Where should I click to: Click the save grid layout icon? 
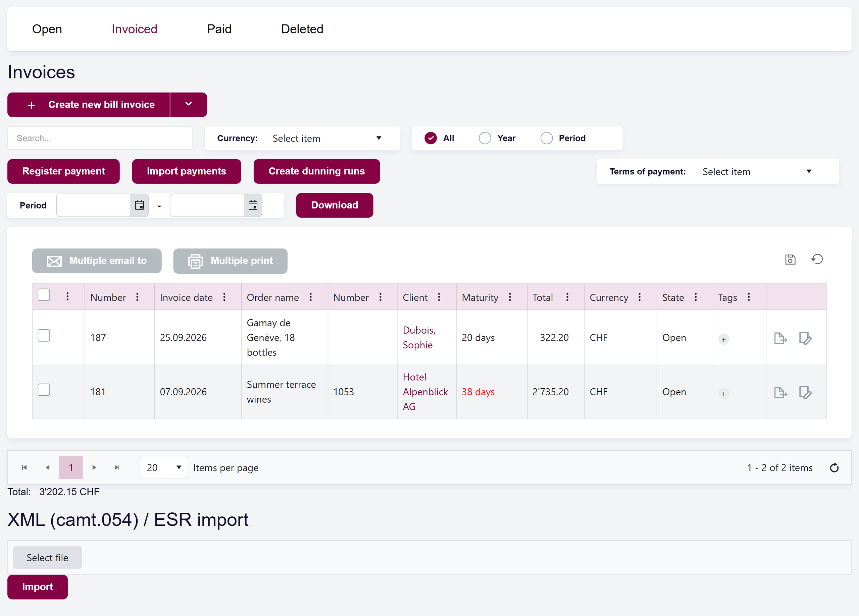pos(790,260)
